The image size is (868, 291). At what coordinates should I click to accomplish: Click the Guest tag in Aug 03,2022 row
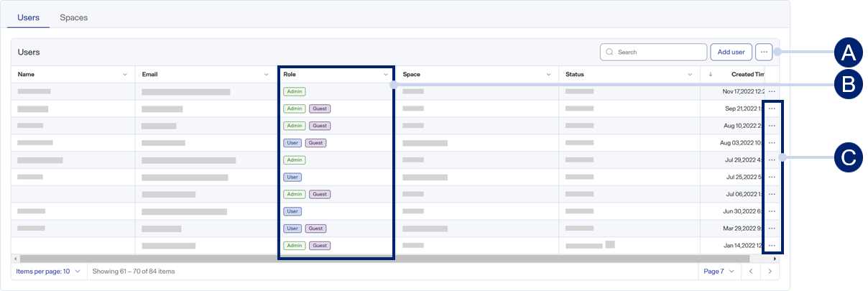pos(315,143)
